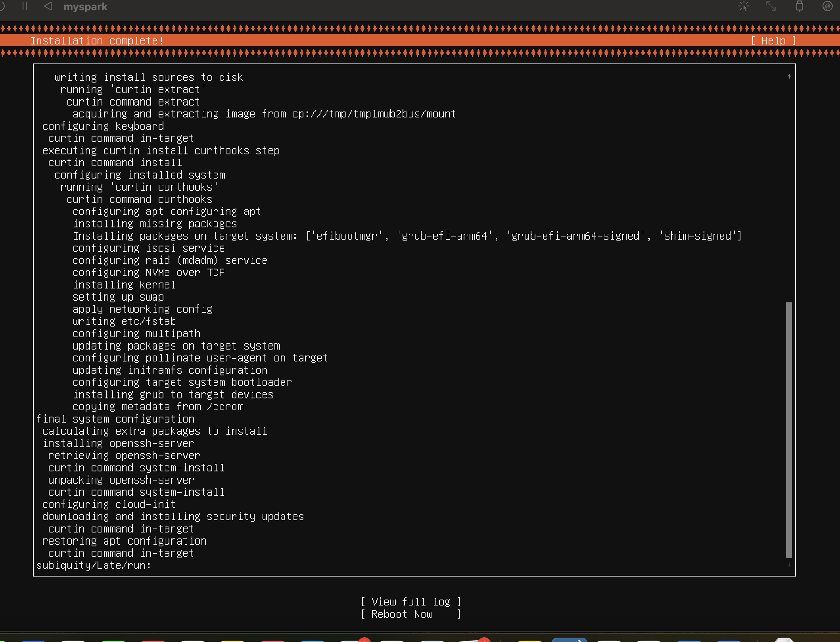Click the scroll-down arrow below the scrollbar
The height and width of the screenshot is (642, 840).
pos(789,564)
